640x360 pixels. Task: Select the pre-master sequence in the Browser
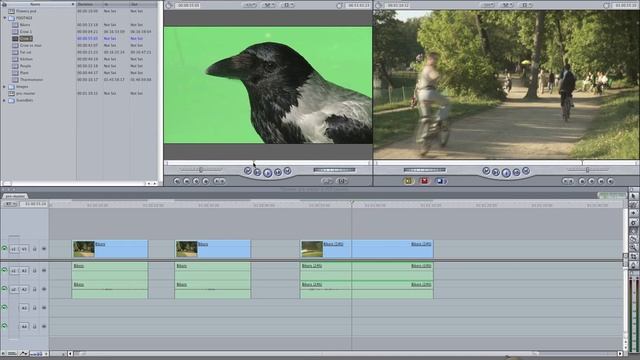click(25, 93)
